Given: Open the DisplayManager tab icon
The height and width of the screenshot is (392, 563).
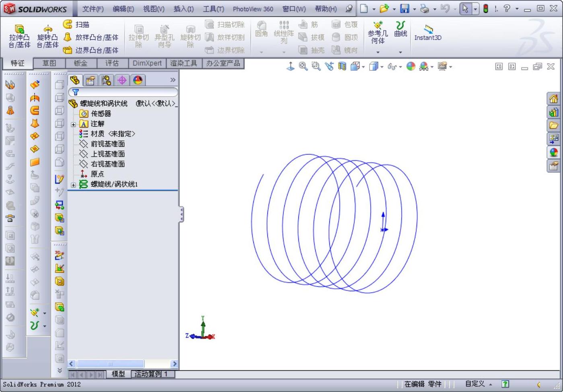Looking at the screenshot, I should [x=138, y=80].
